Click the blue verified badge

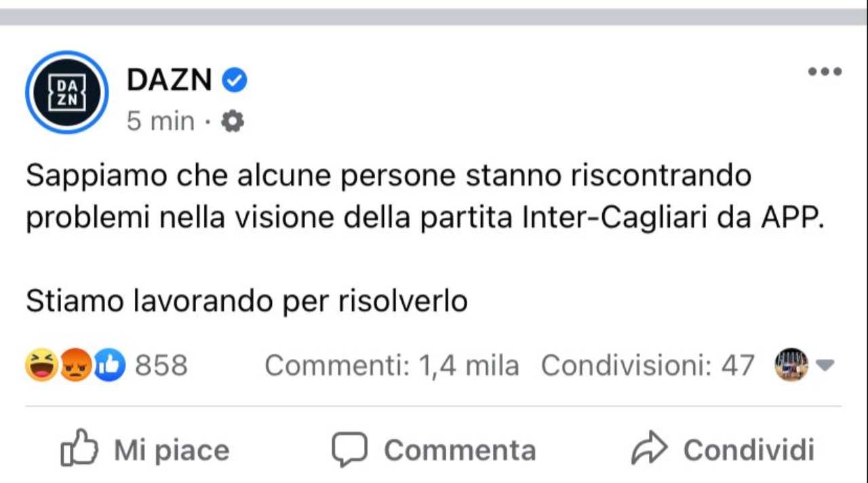[x=235, y=81]
